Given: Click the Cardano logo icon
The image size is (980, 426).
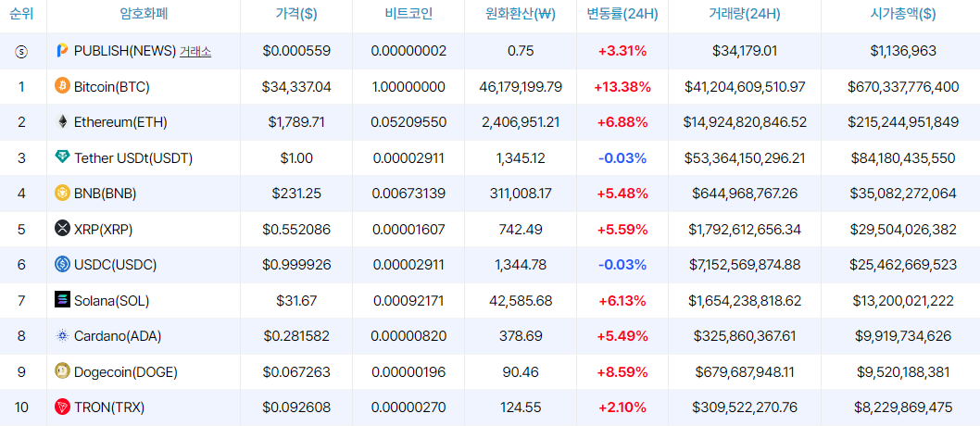Looking at the screenshot, I should tap(62, 335).
